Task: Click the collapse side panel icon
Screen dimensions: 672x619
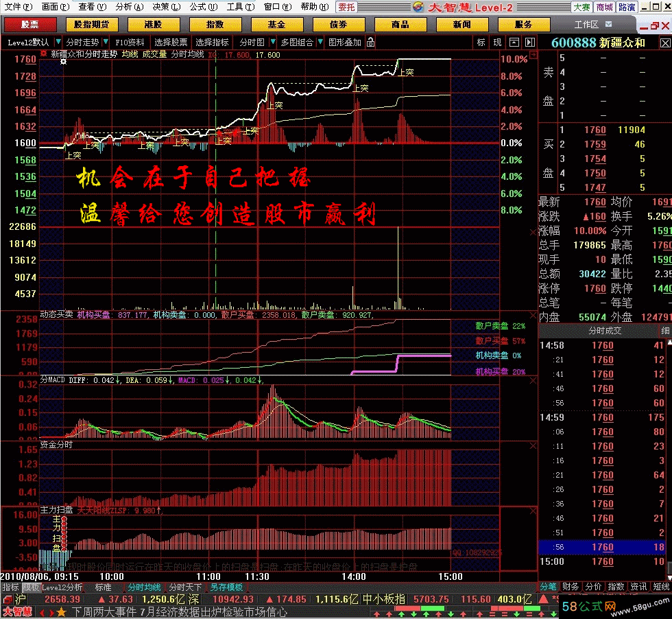Action: 530,42
